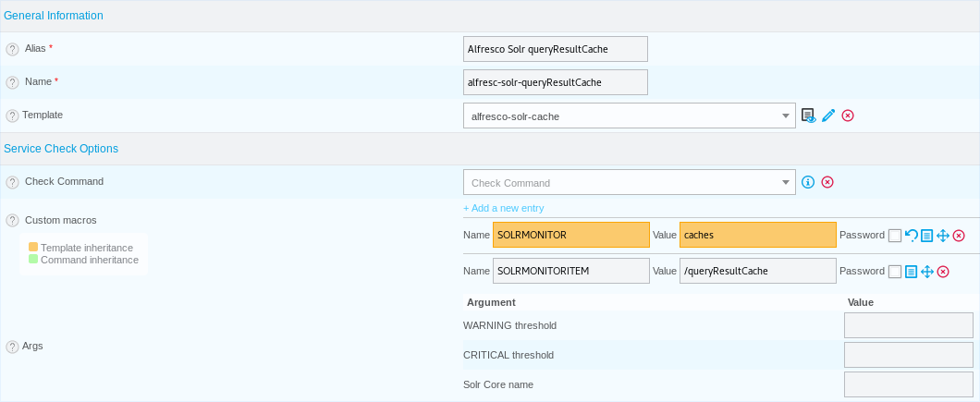980x402 pixels.
Task: Click the Custom macros label
Action: (61, 220)
